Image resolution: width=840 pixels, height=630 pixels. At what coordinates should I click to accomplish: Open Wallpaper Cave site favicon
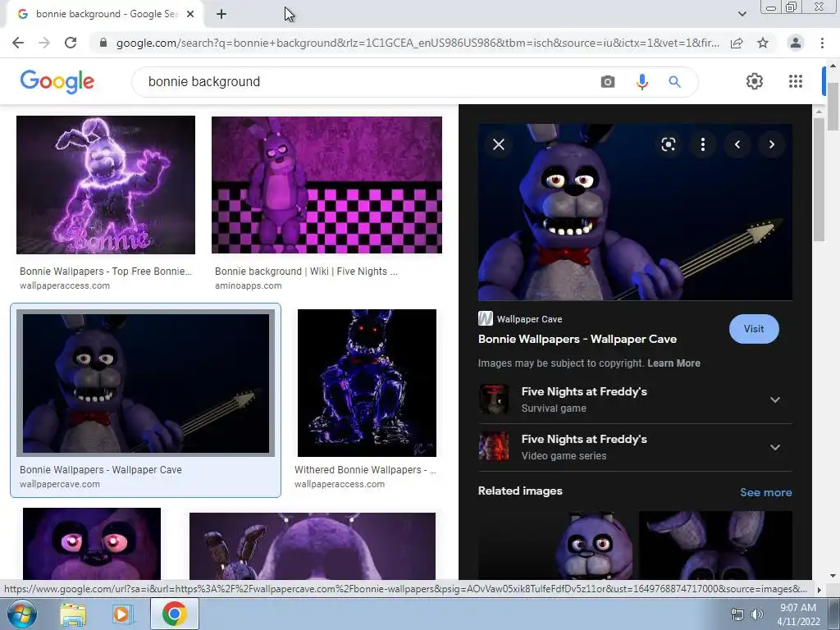tap(486, 319)
